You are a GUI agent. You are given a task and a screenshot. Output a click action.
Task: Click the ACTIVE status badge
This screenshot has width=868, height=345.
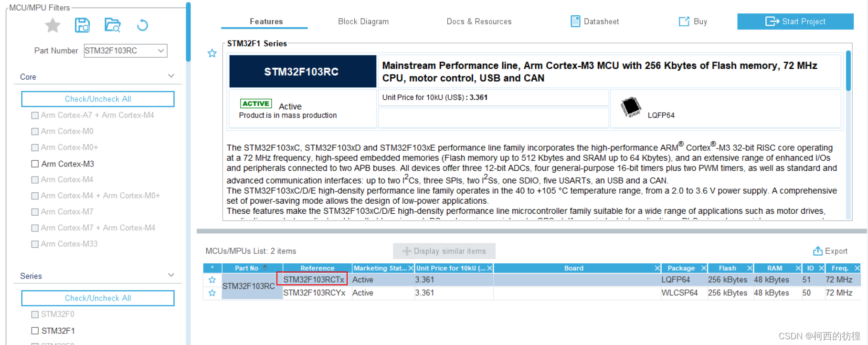click(256, 104)
